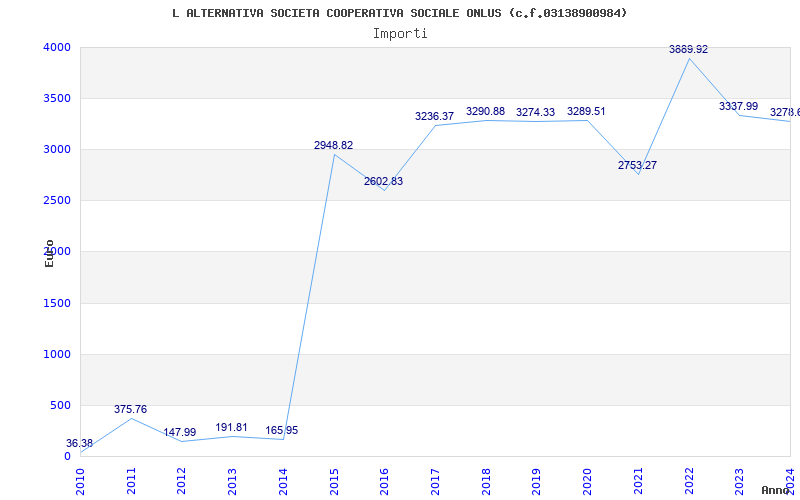
Task: Select y-axis tick label 2500
Action: click(x=57, y=201)
